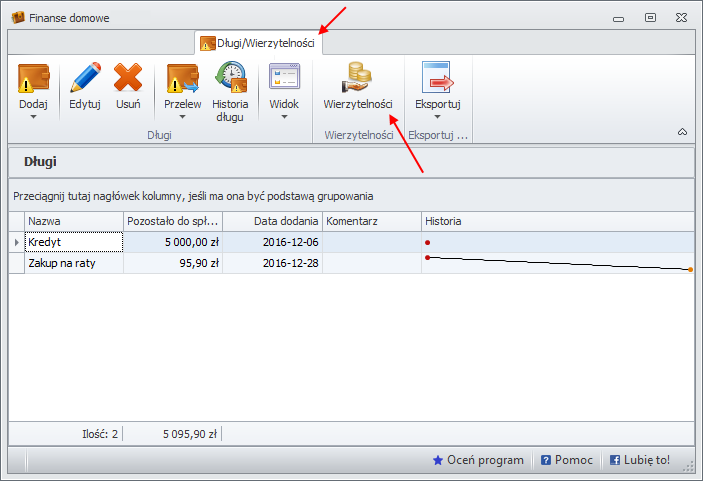Open Historia długu clock icon
The image size is (703, 481).
[231, 77]
